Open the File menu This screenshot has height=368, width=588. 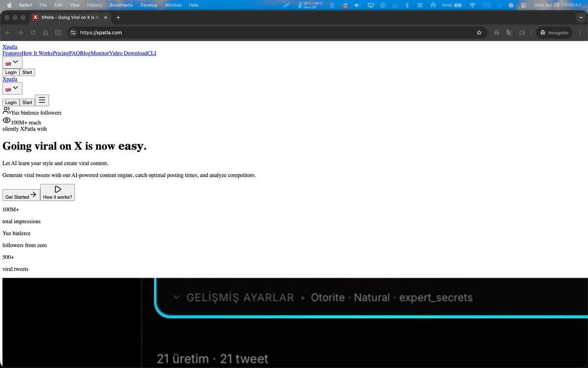click(x=44, y=5)
